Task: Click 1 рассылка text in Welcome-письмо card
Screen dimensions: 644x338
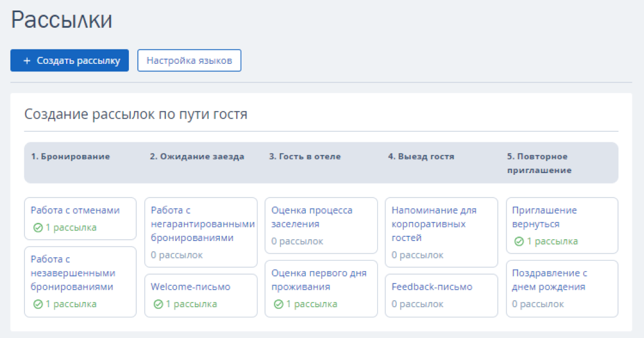Action: [191, 304]
